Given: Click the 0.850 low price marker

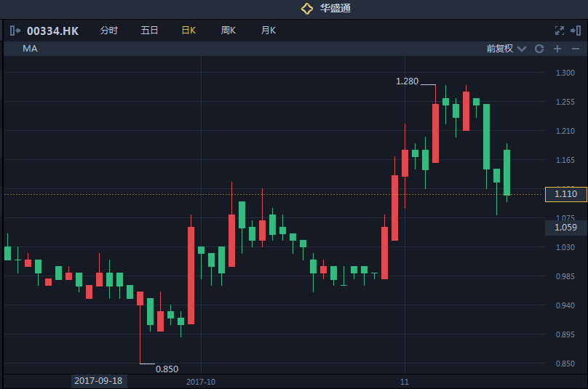Looking at the screenshot, I should [x=167, y=369].
